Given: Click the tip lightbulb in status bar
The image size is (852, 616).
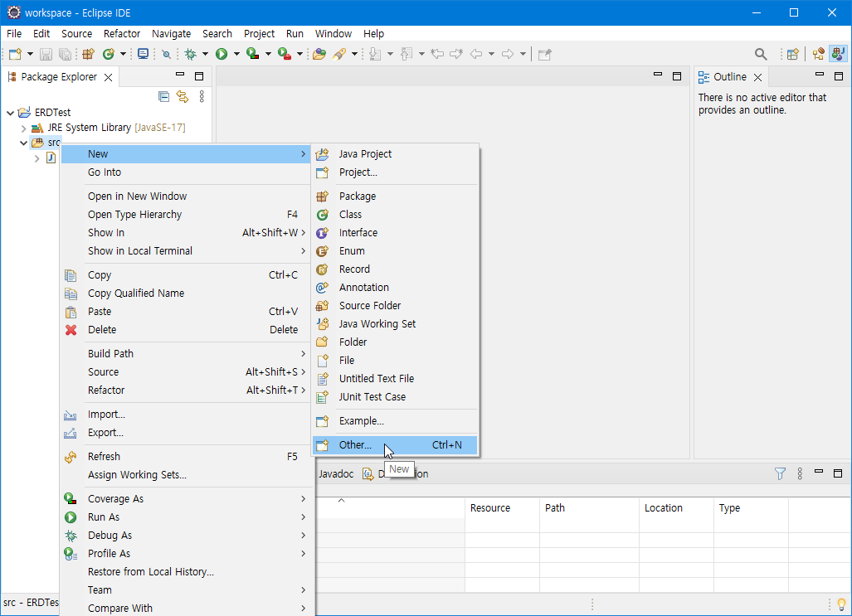Looking at the screenshot, I should [x=842, y=604].
